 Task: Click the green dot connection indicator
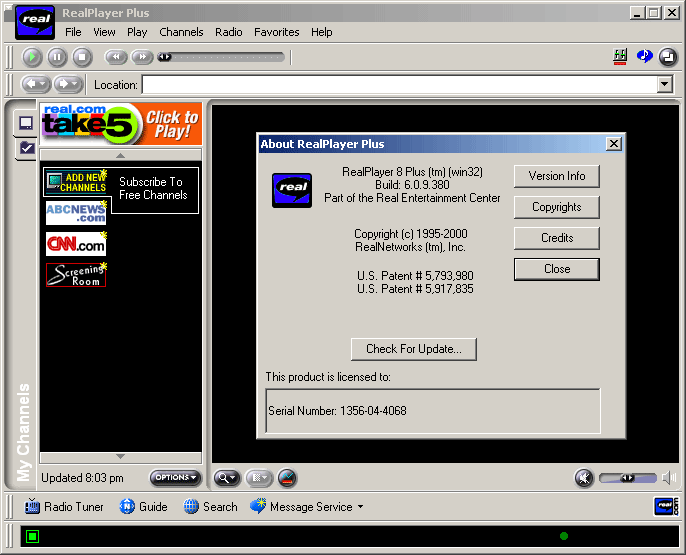pos(564,536)
